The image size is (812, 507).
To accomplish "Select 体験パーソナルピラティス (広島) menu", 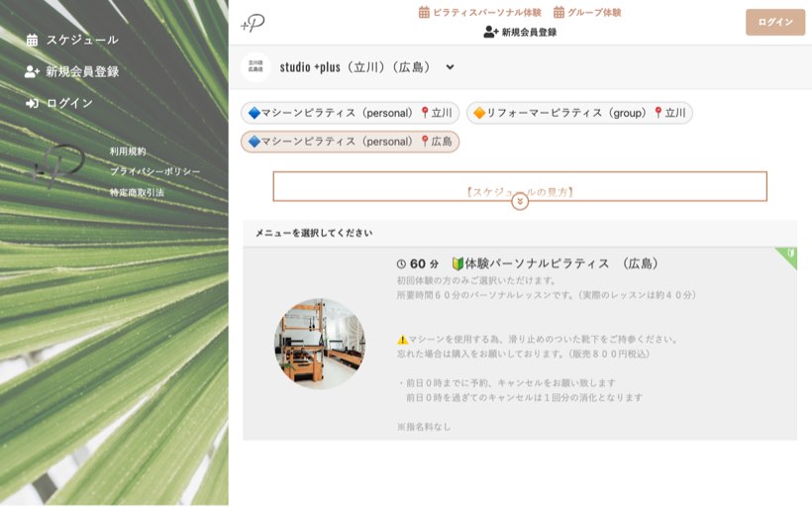I will [x=520, y=344].
